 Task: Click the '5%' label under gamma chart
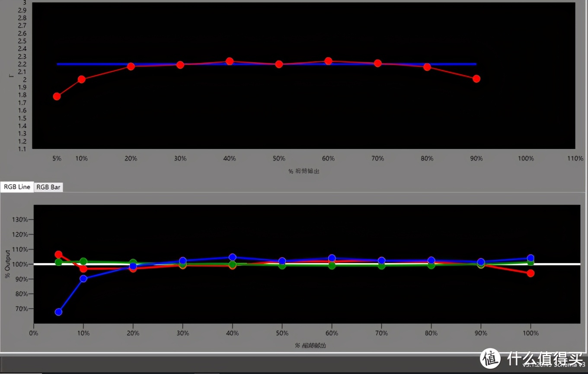57,158
